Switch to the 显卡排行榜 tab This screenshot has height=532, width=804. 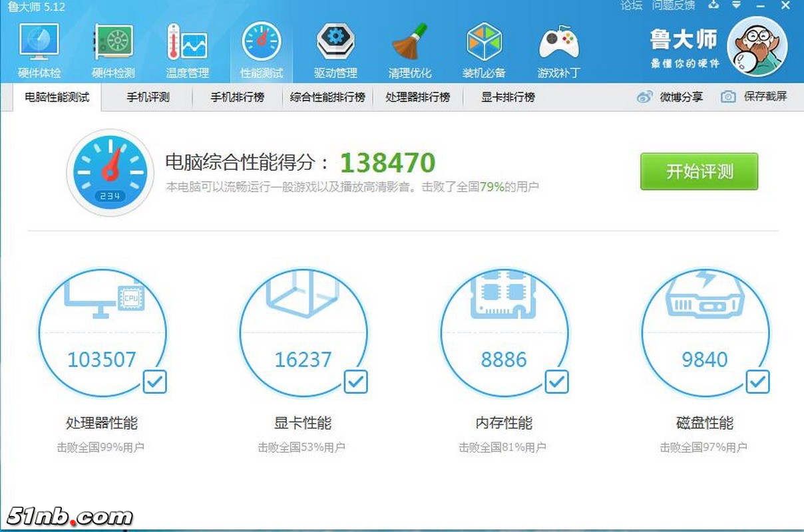point(505,97)
